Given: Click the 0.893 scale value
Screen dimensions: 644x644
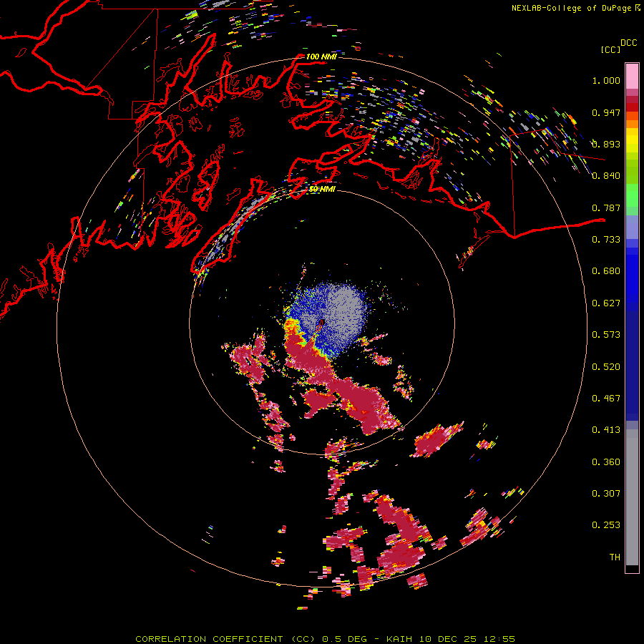Looking at the screenshot, I should point(606,144).
